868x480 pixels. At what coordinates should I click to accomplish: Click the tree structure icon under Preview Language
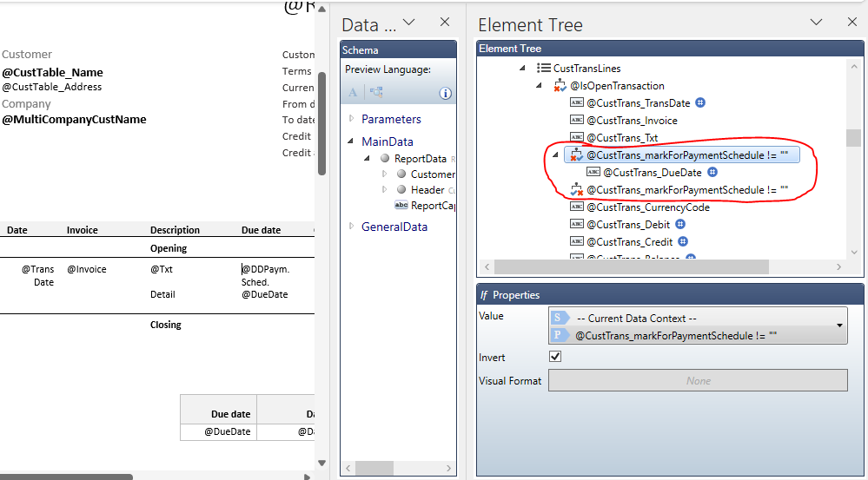(x=376, y=93)
